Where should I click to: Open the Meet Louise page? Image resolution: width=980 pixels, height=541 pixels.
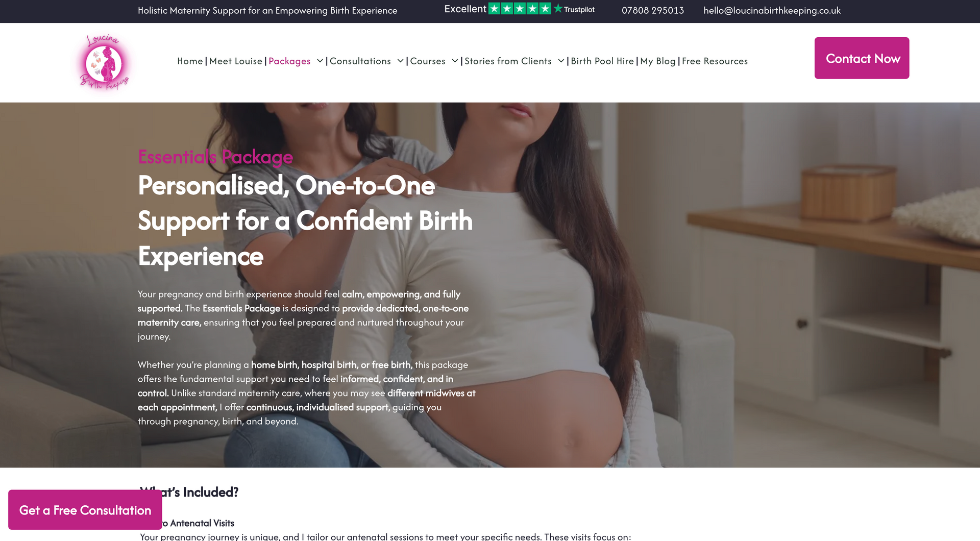[x=236, y=61]
